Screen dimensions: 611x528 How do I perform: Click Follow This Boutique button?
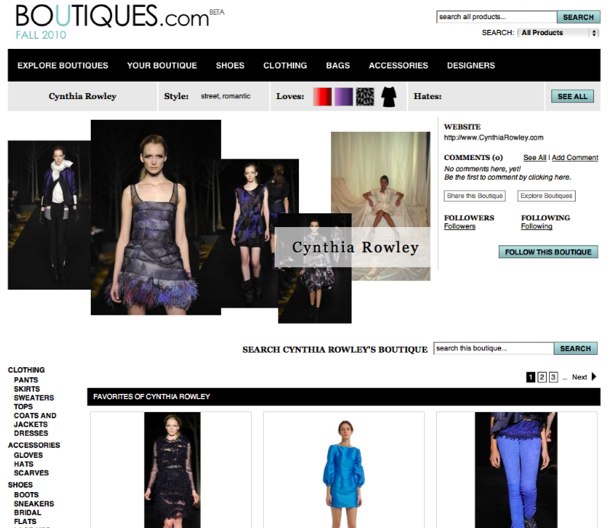coord(548,252)
